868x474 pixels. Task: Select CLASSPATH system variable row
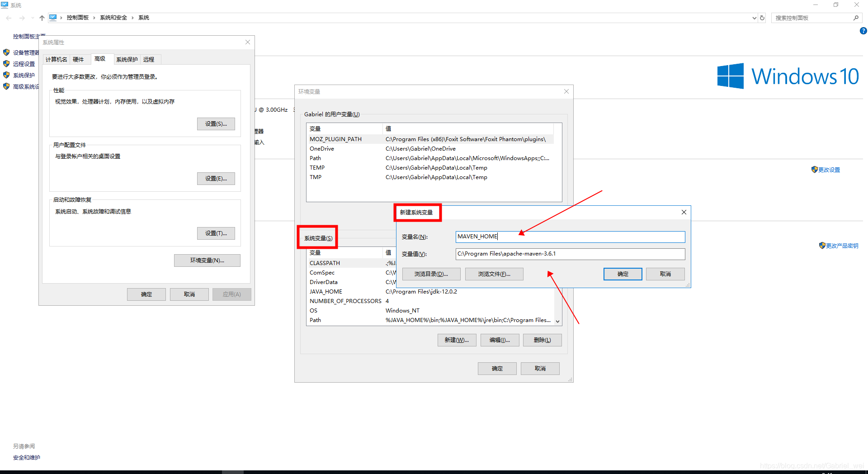pyautogui.click(x=351, y=263)
